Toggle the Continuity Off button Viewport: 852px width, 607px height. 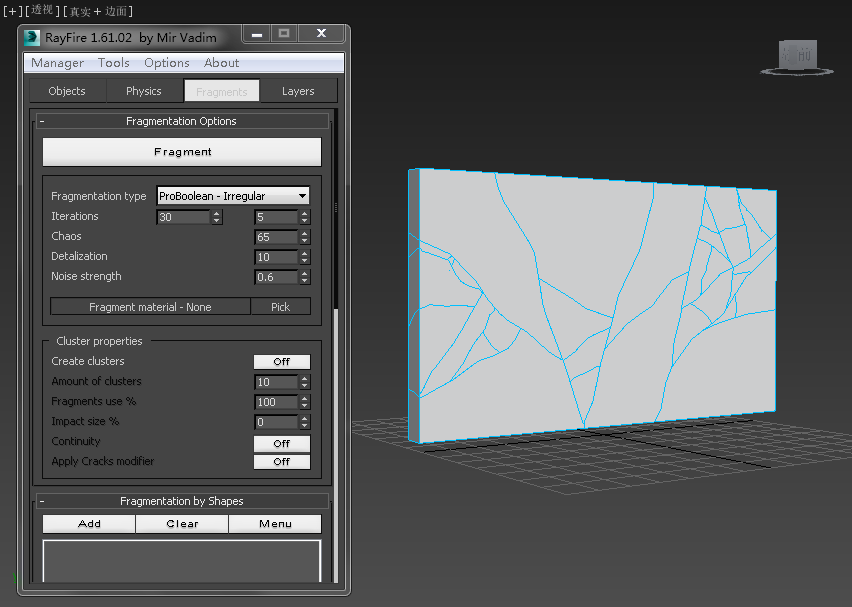(281, 443)
